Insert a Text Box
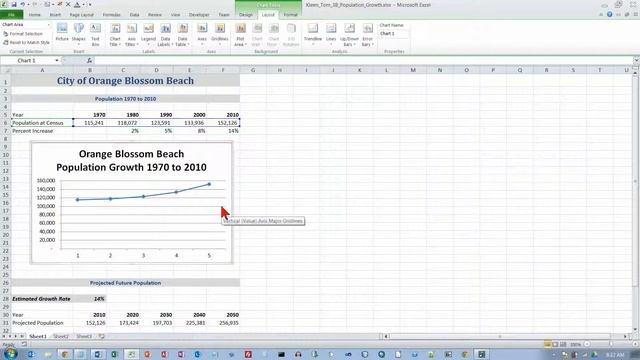Screen dimensions: 640x360 (96, 34)
